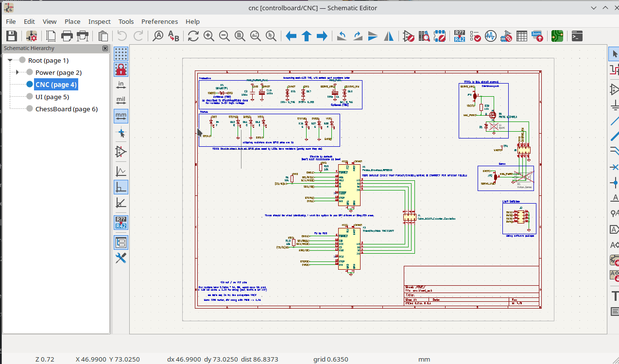Open the Inspect menu
The height and width of the screenshot is (364, 619).
[99, 21]
